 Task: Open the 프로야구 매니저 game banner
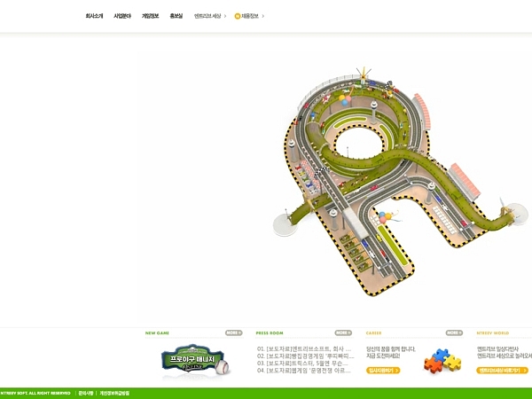coord(194,360)
